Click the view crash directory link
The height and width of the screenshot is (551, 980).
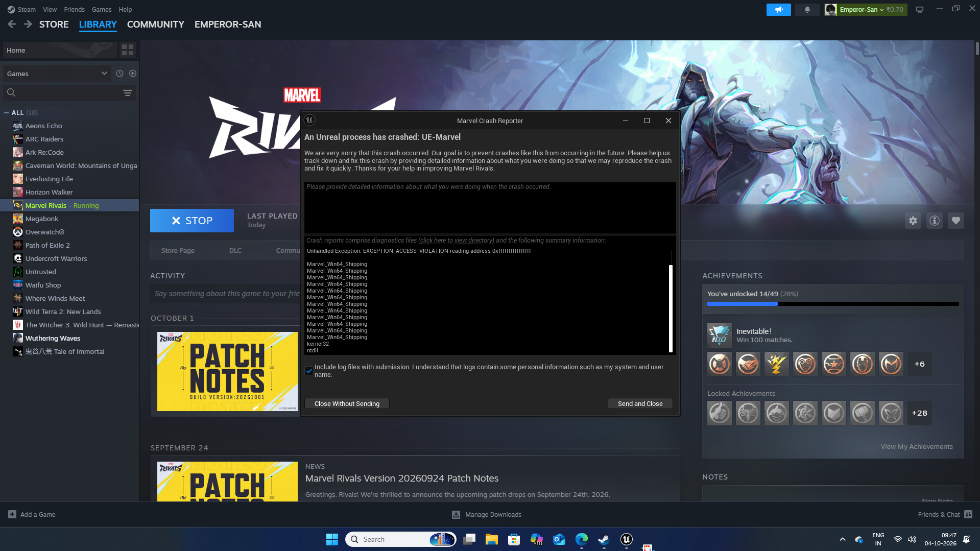coord(457,240)
